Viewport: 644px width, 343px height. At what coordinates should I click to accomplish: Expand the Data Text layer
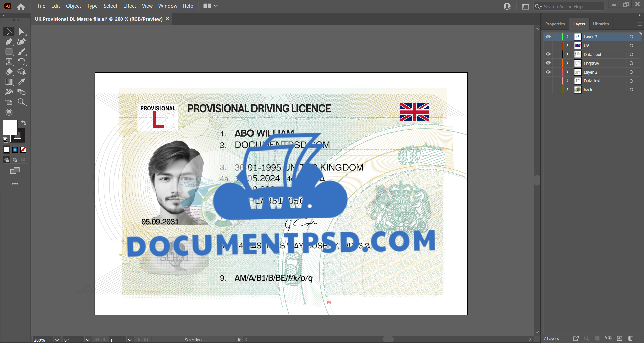tap(568, 54)
